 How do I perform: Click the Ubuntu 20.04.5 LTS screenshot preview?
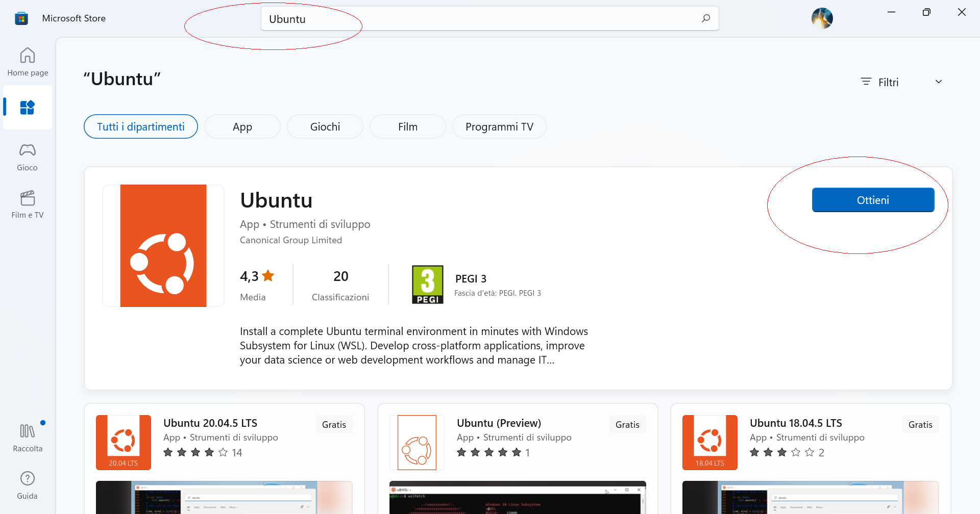point(224,497)
